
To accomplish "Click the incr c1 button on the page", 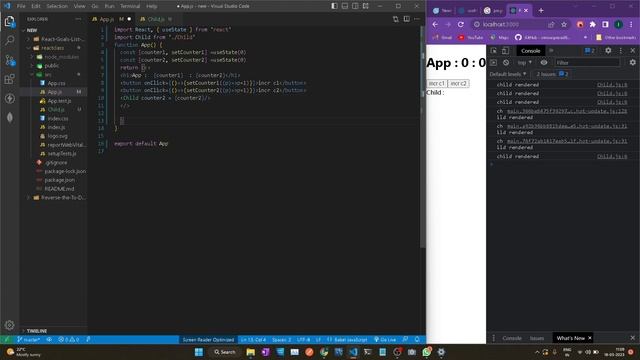I will pyautogui.click(x=437, y=83).
